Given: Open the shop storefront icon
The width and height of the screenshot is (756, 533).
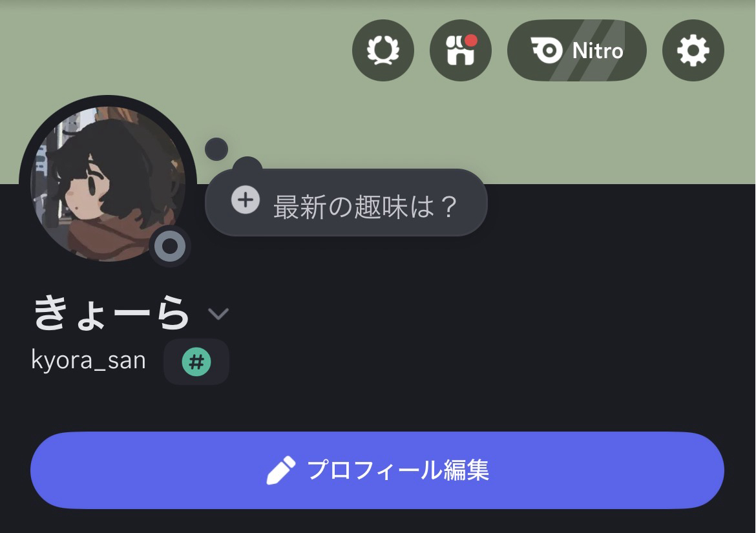Looking at the screenshot, I should tap(461, 50).
